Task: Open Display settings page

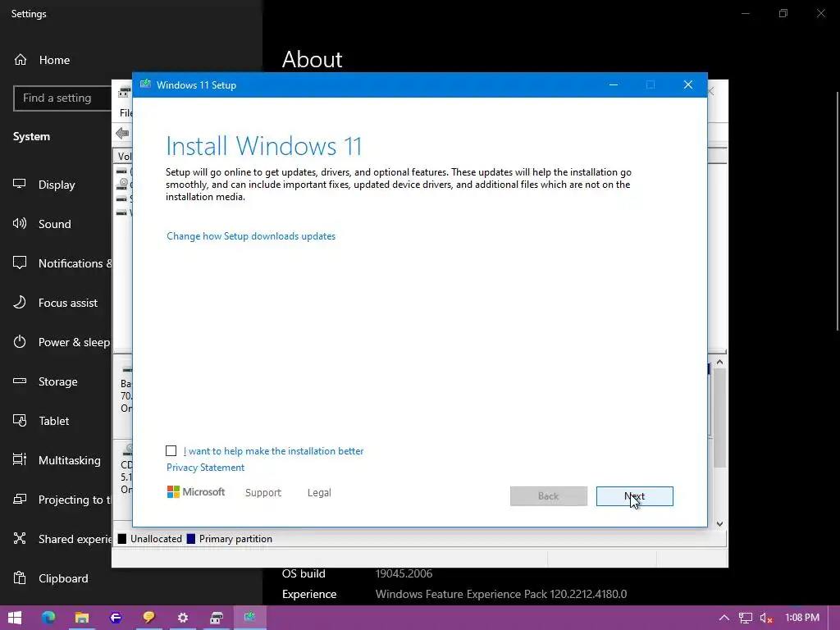Action: point(57,185)
